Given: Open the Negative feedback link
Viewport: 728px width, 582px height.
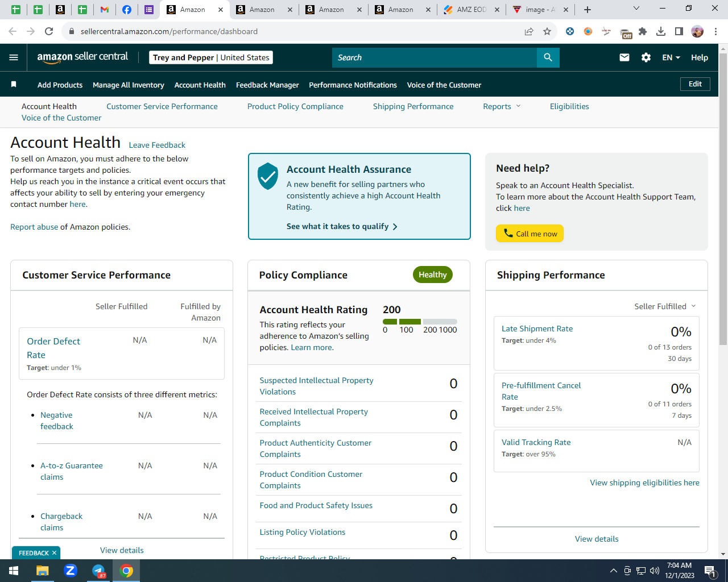Looking at the screenshot, I should pyautogui.click(x=57, y=421).
